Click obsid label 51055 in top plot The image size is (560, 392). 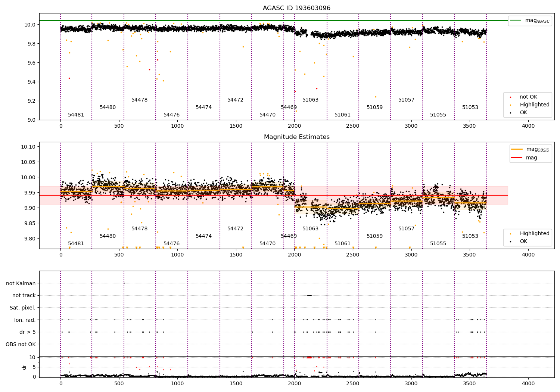[438, 115]
